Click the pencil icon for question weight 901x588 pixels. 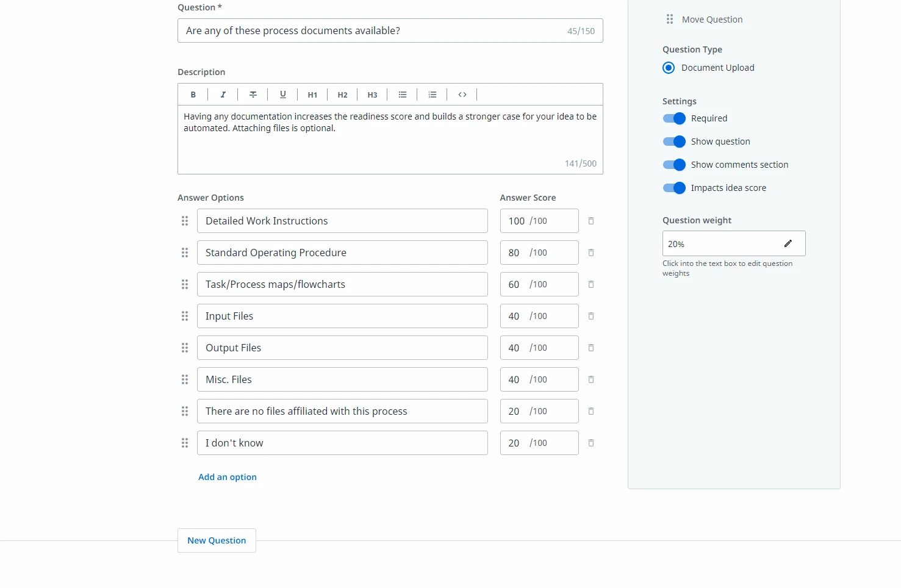pos(788,243)
